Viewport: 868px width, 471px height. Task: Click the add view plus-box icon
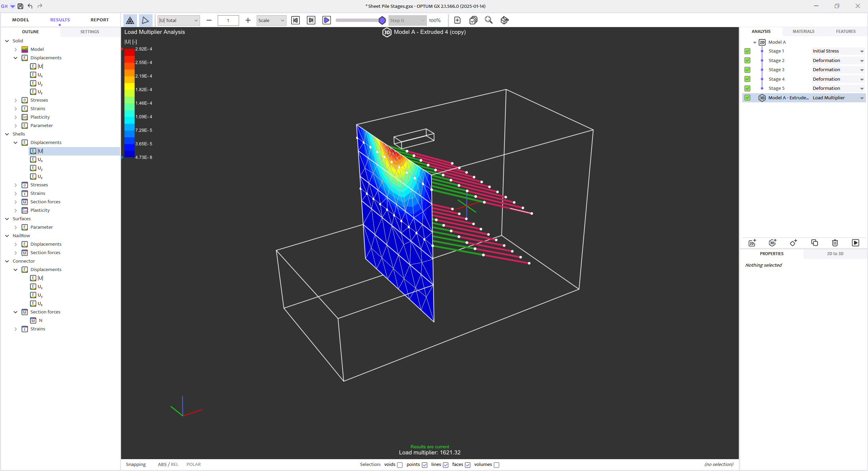tap(457, 20)
